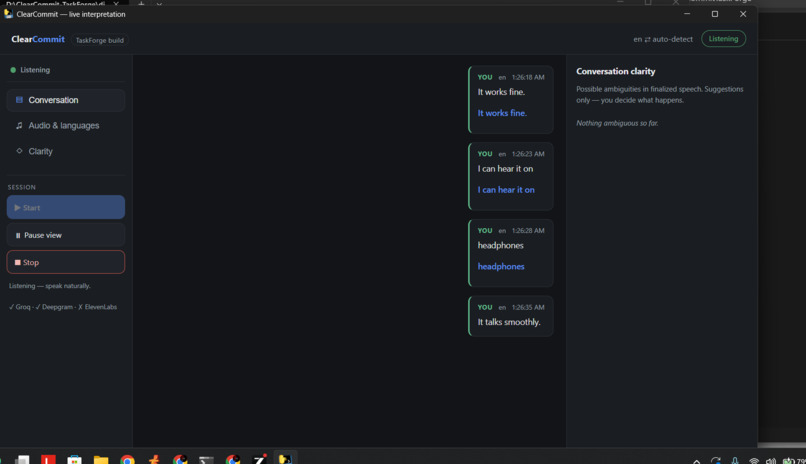This screenshot has height=464, width=806.
Task: Click the Listening status pill in header
Action: pos(723,39)
